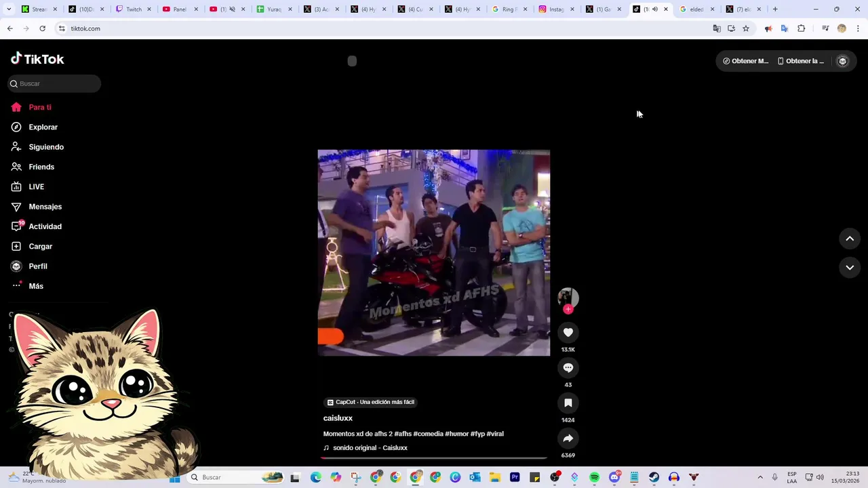The width and height of the screenshot is (868, 488).
Task: Switch to the Panel YouTube tab
Action: point(180,9)
